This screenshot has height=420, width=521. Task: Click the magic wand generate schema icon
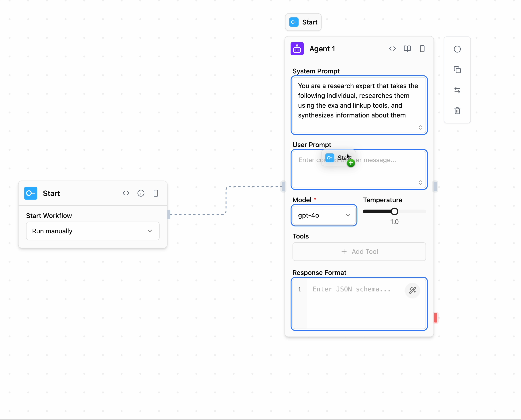coord(412,290)
